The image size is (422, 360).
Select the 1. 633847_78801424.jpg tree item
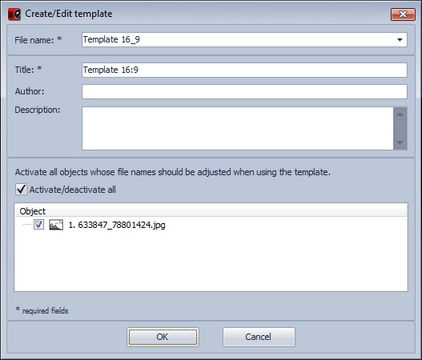pos(117,225)
